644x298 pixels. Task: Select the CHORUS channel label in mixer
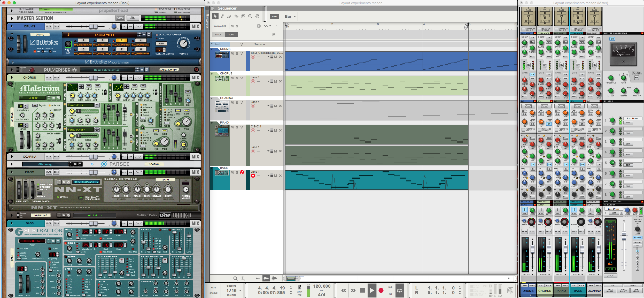545,291
